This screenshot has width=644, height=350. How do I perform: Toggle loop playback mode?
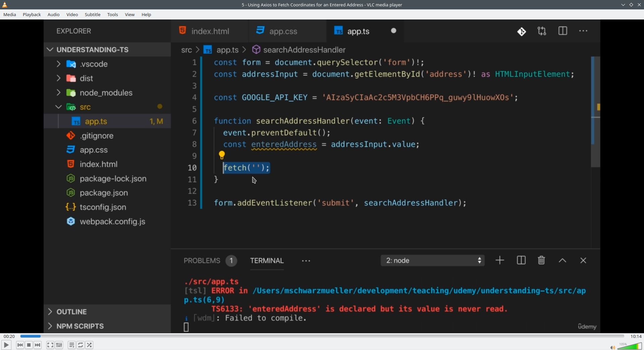pos(80,345)
